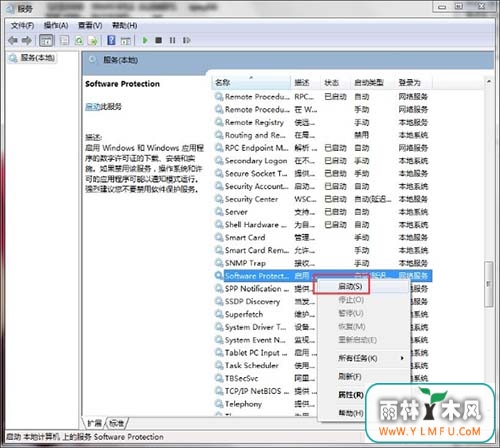Select the Software Protect... service row
The height and width of the screenshot is (448, 500).
coord(323,276)
